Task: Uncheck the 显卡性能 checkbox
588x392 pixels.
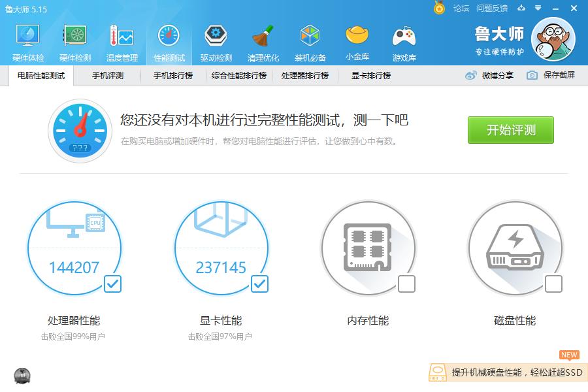Action: coord(259,284)
